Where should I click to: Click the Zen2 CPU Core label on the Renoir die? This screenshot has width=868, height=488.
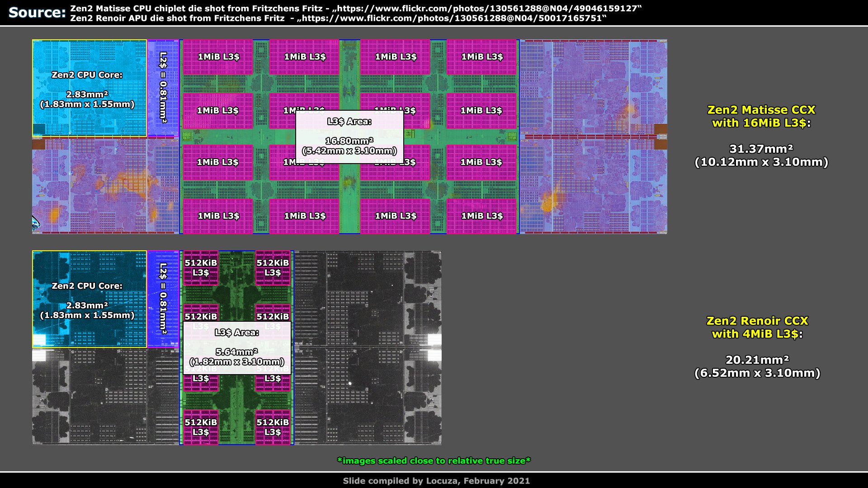87,300
